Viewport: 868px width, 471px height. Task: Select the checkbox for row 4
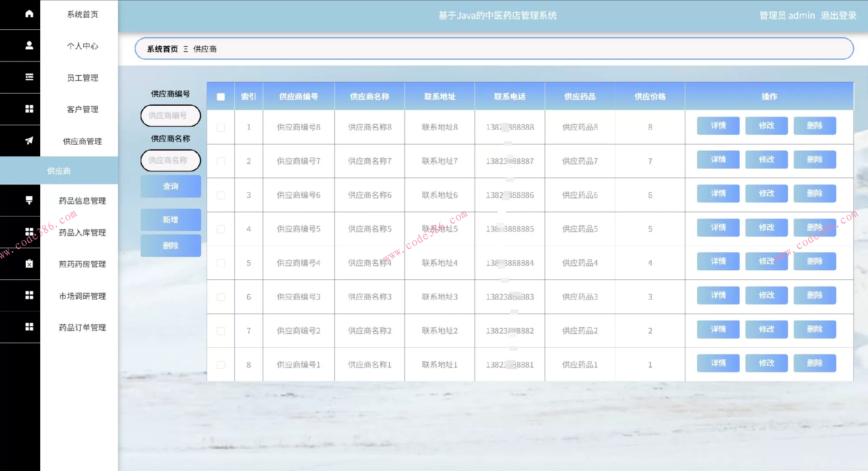coord(221,229)
